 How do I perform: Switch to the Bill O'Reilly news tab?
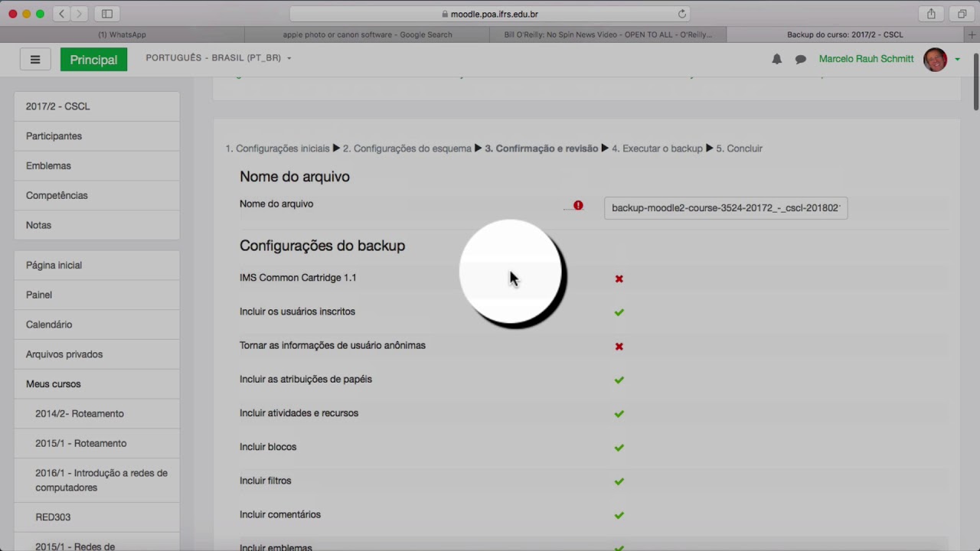(x=608, y=34)
